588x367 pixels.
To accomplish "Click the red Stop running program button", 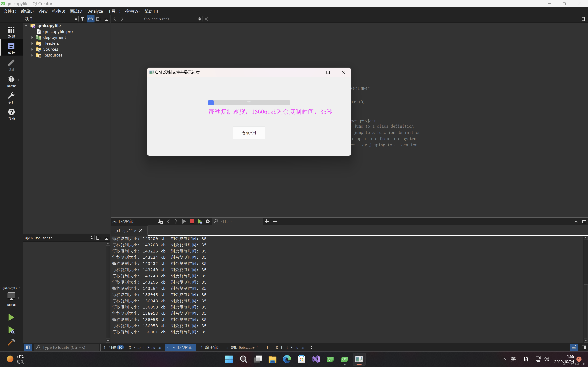I will [x=192, y=221].
